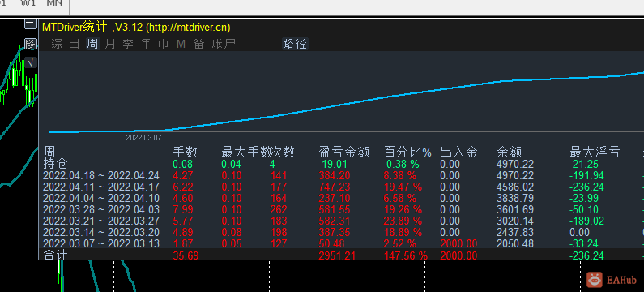The width and height of the screenshot is (644, 292).
Task: Click the 次数 column header
Action: coord(283,152)
